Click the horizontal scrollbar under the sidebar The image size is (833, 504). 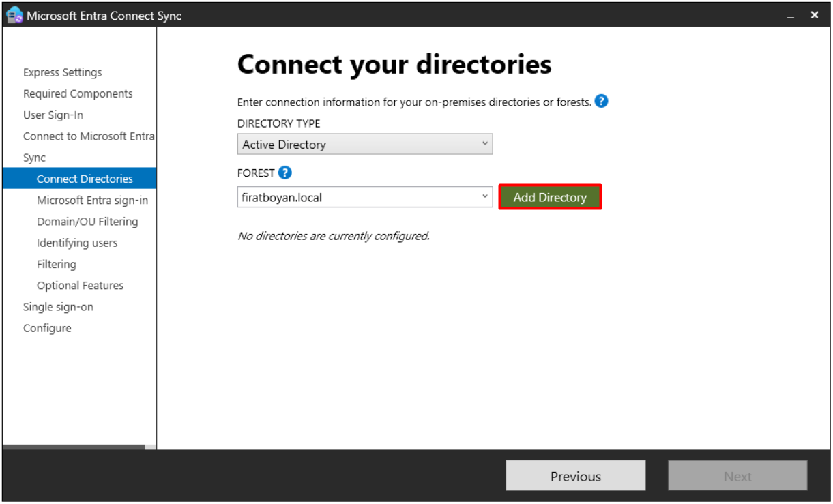(74, 447)
